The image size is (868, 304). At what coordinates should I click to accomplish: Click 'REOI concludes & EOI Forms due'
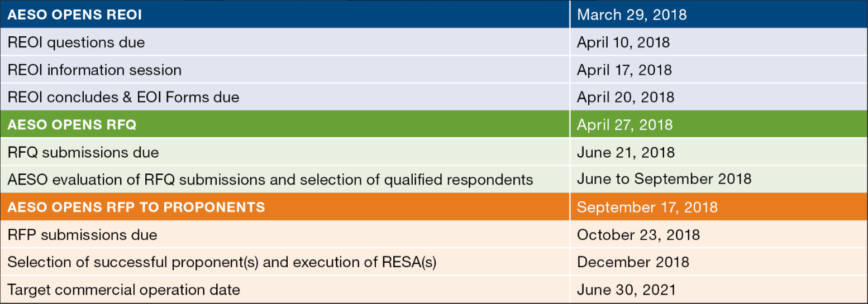click(x=123, y=97)
